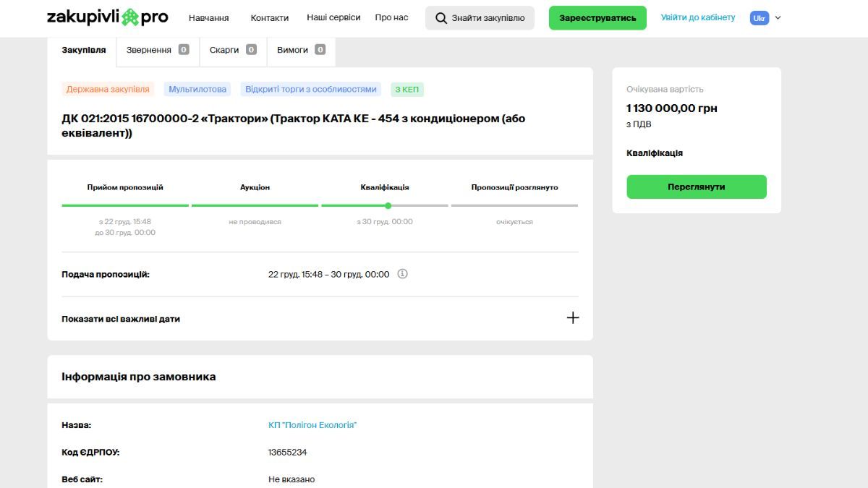868x488 pixels.
Task: Open the Контакти page
Action: coord(269,18)
